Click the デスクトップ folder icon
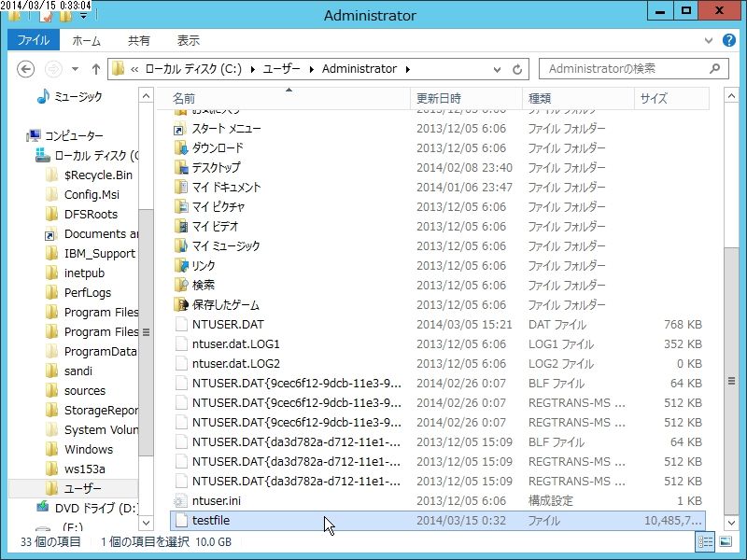 (x=180, y=168)
